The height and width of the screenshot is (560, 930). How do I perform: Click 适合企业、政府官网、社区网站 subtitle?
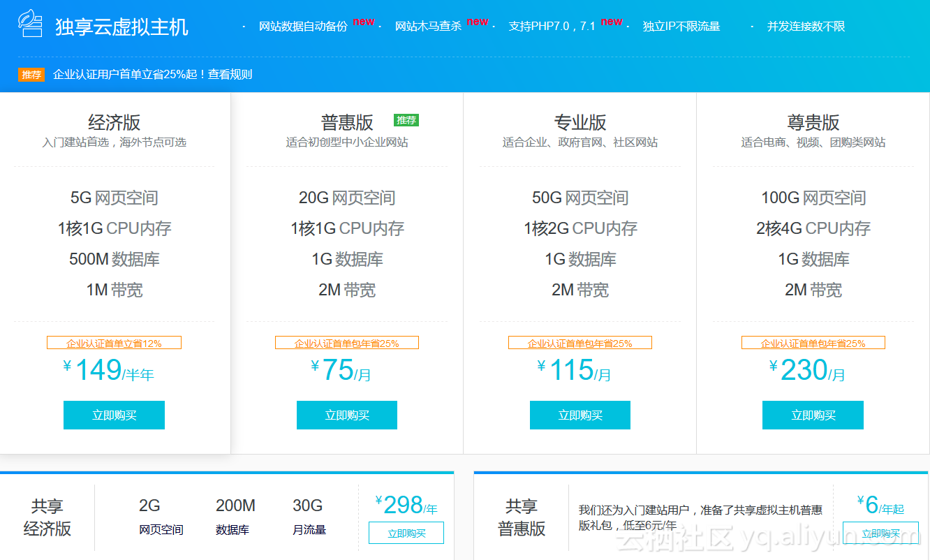(x=580, y=142)
